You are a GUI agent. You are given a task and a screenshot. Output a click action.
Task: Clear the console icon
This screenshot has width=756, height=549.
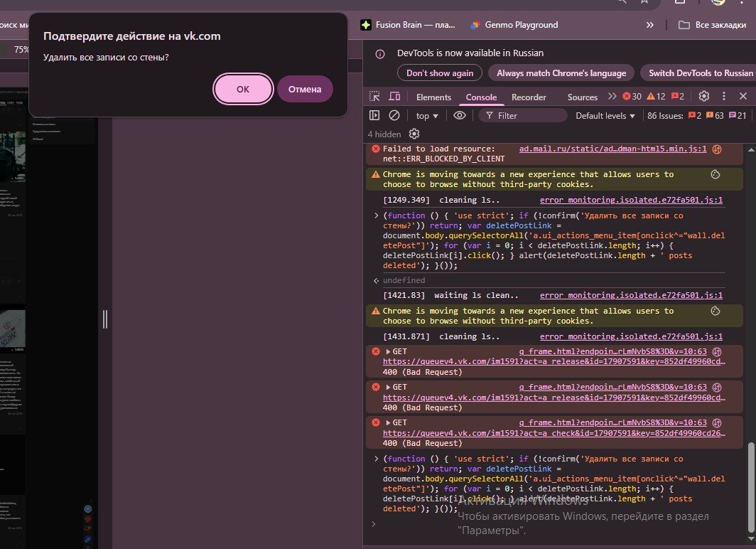pyautogui.click(x=394, y=115)
